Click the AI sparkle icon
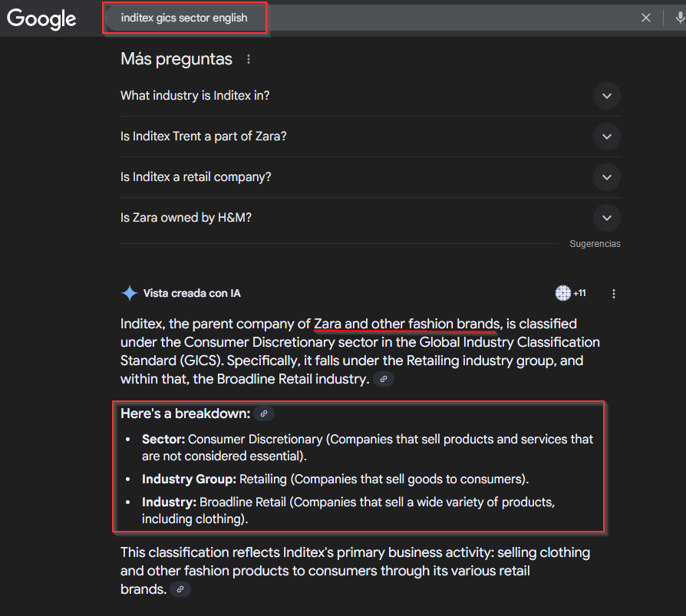Viewport: 686px width, 616px height. 130,293
